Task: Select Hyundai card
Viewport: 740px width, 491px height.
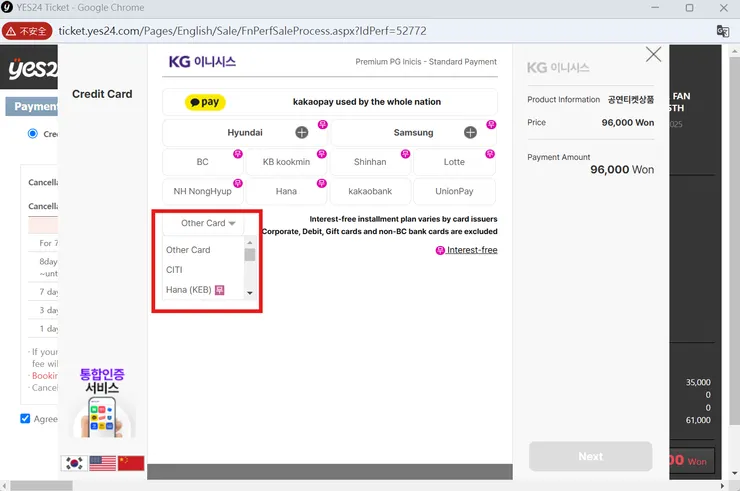Action: point(245,133)
